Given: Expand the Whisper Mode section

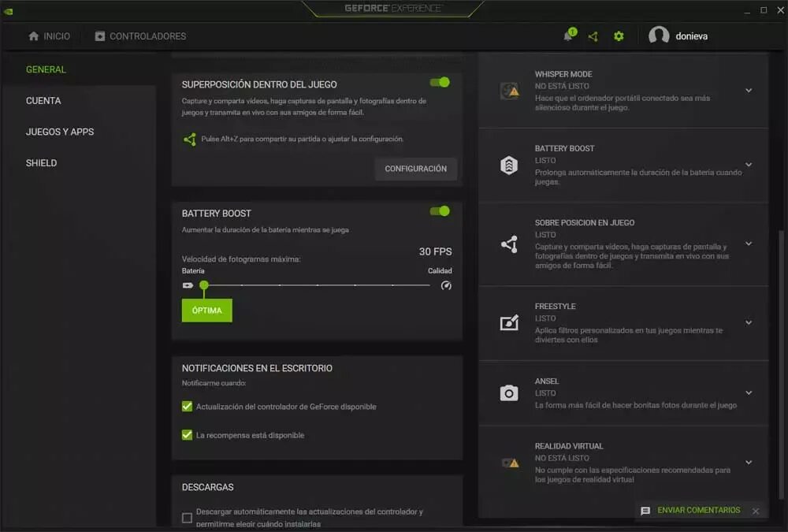Looking at the screenshot, I should 749,91.
